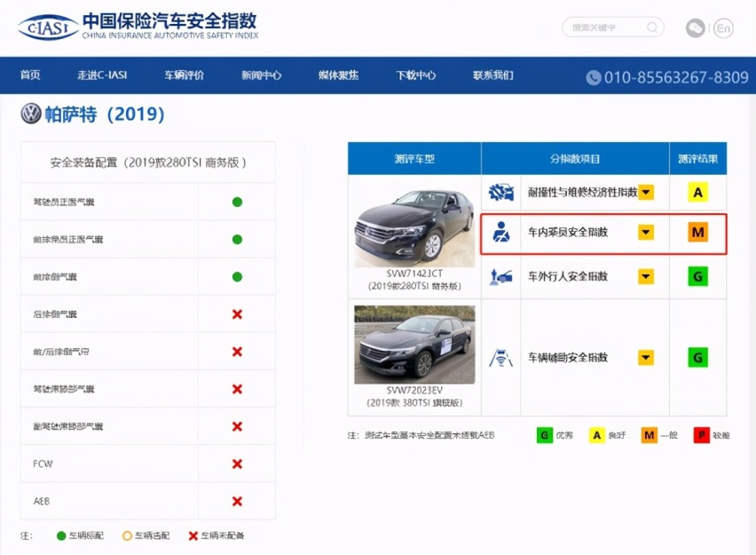Open the 走进C-IASI nav item
756x555 pixels.
coord(102,75)
